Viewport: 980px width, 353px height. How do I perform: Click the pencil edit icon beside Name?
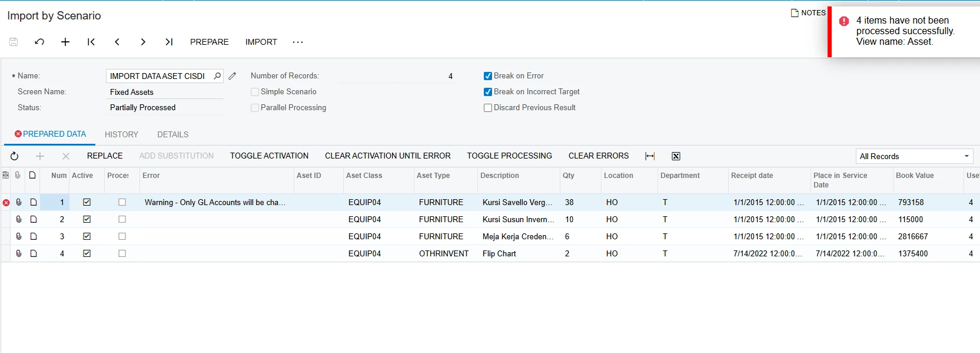[232, 76]
